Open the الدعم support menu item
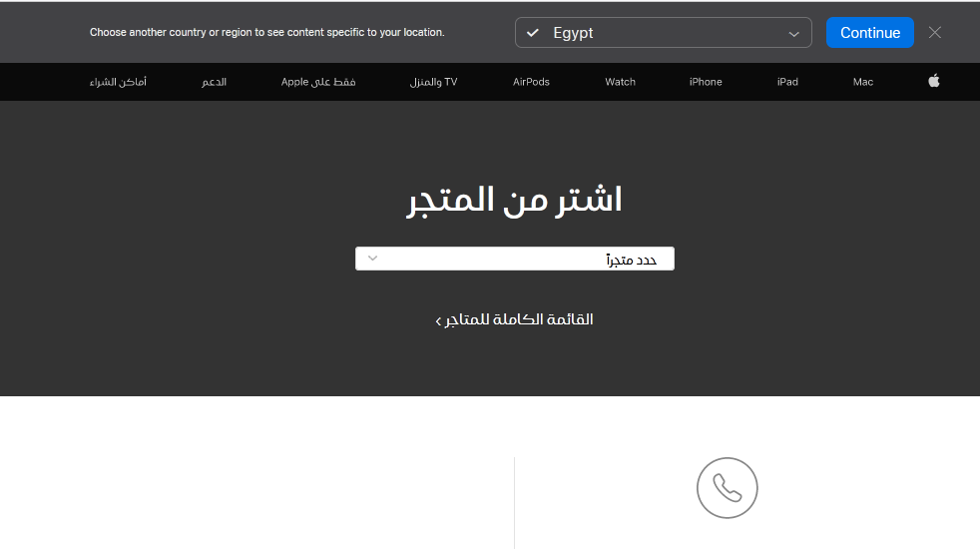This screenshot has height=549, width=980. click(x=214, y=82)
